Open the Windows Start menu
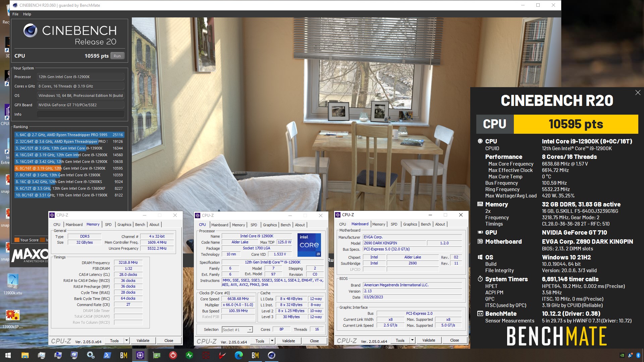 pos(8,355)
